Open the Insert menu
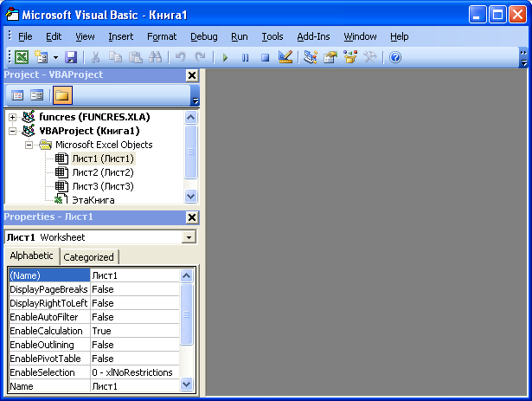The width and height of the screenshot is (532, 401). [x=121, y=36]
